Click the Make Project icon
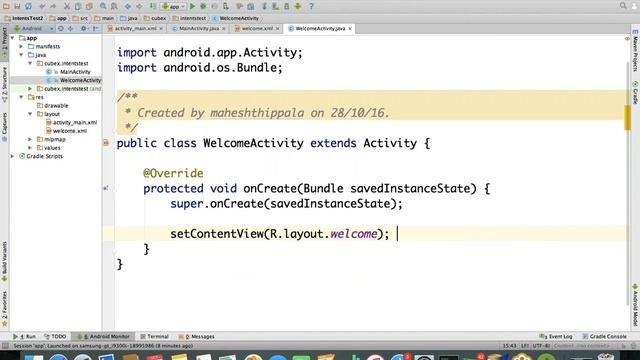This screenshot has height=360, width=640. click(x=153, y=6)
